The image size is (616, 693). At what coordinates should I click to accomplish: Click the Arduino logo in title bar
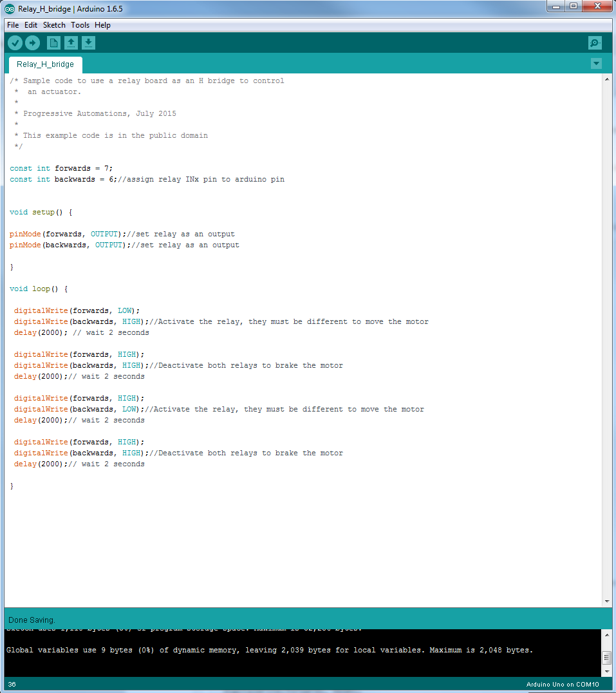coord(9,9)
